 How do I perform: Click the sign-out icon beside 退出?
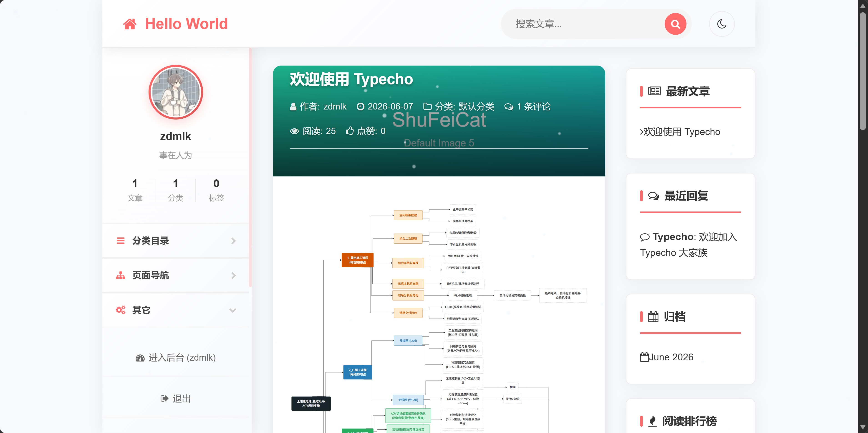tap(164, 399)
